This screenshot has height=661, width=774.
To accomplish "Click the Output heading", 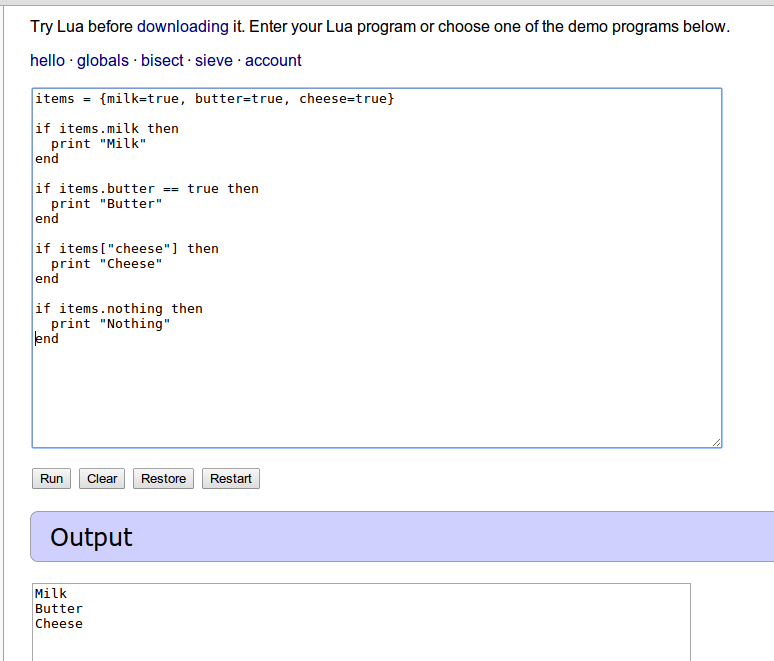I will pos(91,537).
